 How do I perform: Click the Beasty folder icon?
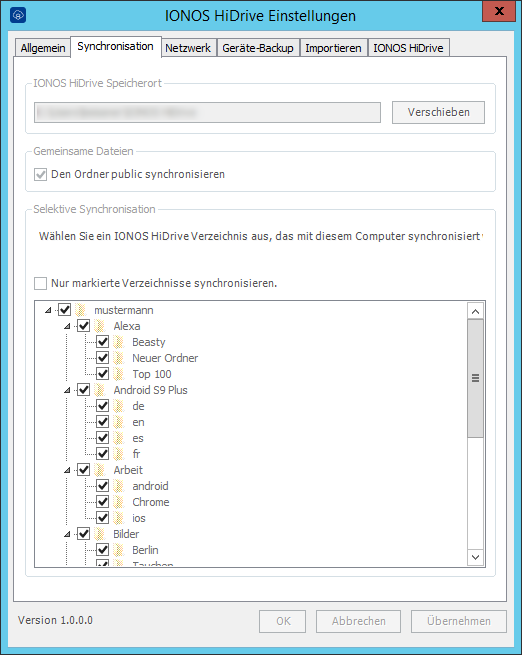tap(119, 342)
